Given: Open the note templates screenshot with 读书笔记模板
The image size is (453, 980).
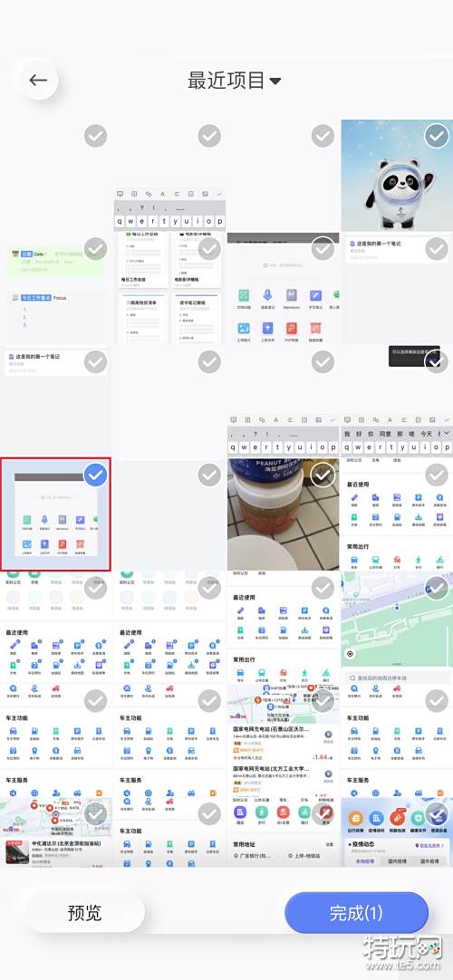Looking at the screenshot, I should tap(169, 289).
